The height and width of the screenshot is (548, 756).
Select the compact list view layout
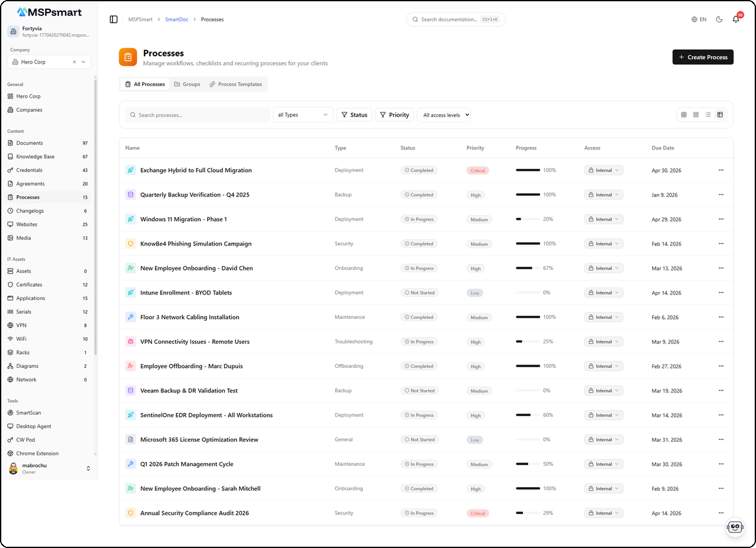point(708,115)
